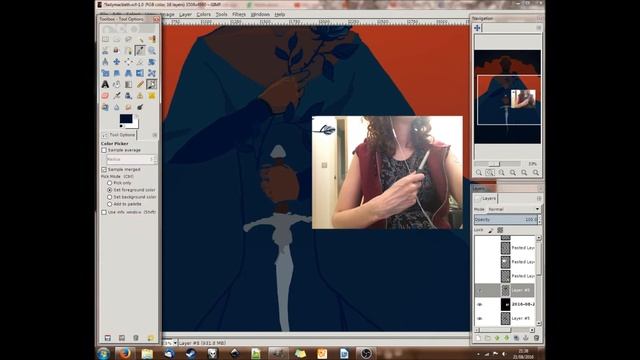Select the Select by Color tool
Screen dimensions: 640x360
[x=151, y=39]
